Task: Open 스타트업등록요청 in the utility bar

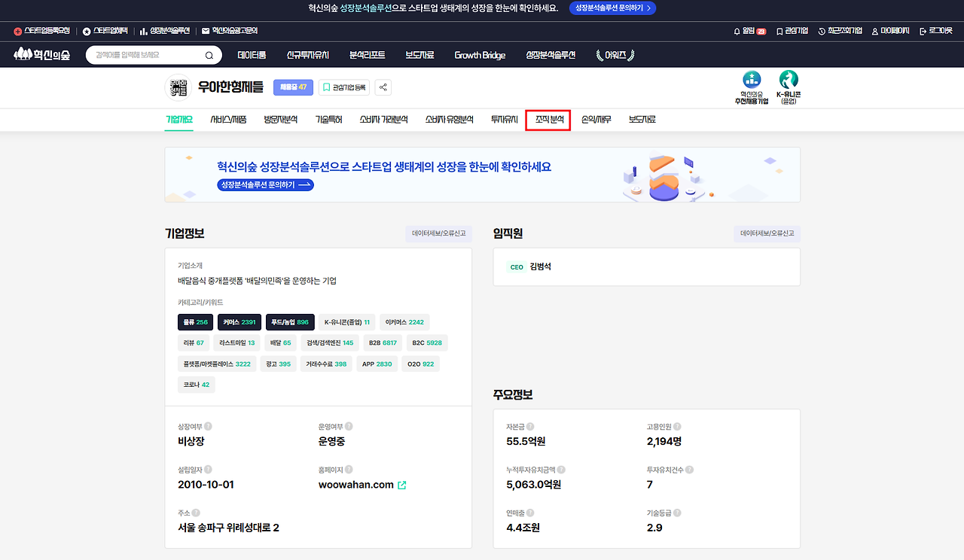Action: [x=41, y=31]
